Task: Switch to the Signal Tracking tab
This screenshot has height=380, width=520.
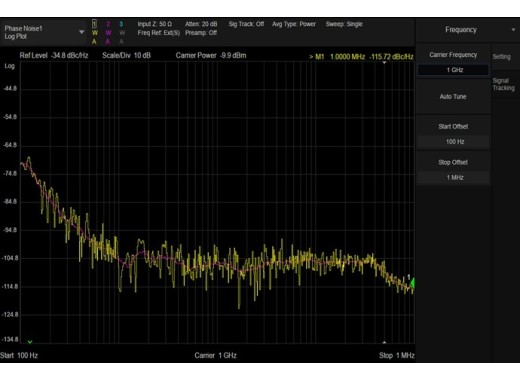Action: [x=504, y=84]
